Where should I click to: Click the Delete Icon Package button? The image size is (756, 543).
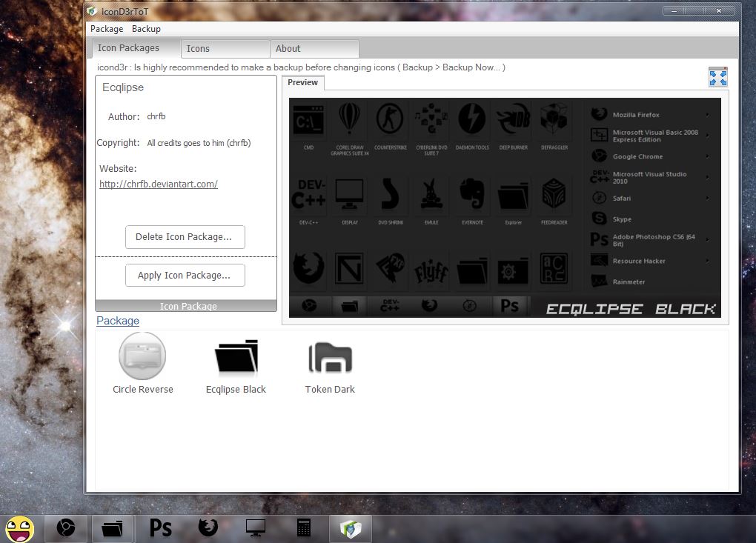tap(185, 237)
